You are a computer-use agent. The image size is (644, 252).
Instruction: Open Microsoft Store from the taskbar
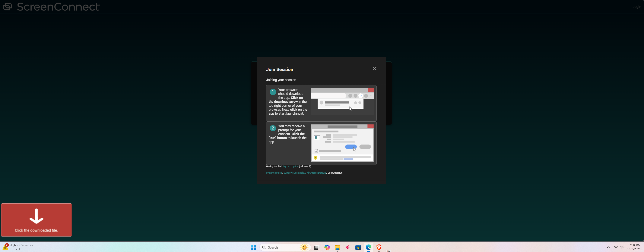(358, 247)
